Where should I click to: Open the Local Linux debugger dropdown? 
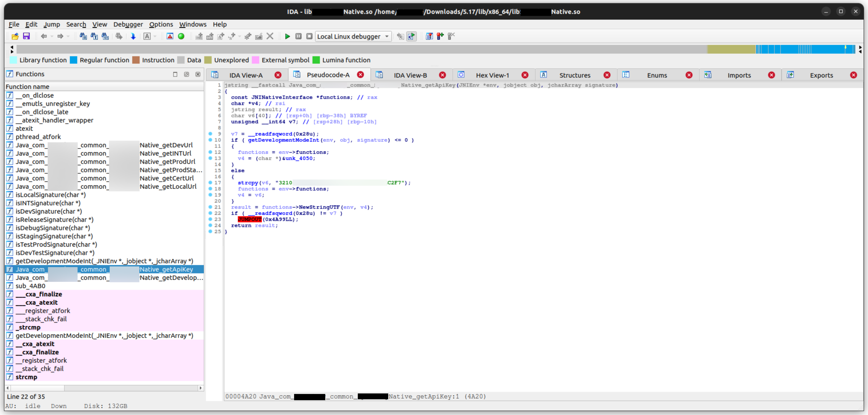click(x=386, y=36)
